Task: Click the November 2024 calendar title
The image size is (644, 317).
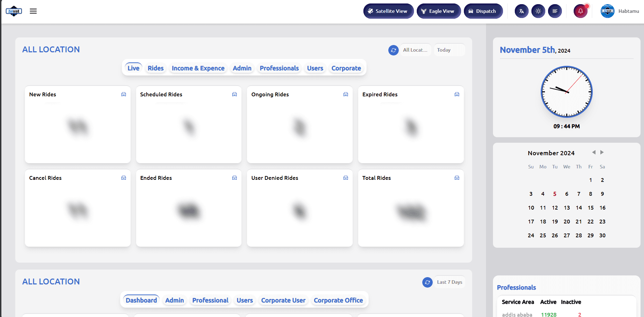Action: (x=551, y=153)
